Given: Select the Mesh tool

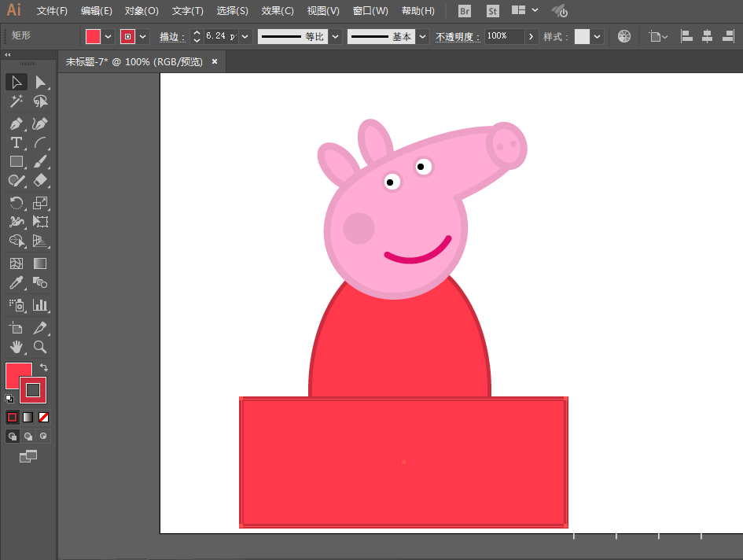Looking at the screenshot, I should (16, 263).
